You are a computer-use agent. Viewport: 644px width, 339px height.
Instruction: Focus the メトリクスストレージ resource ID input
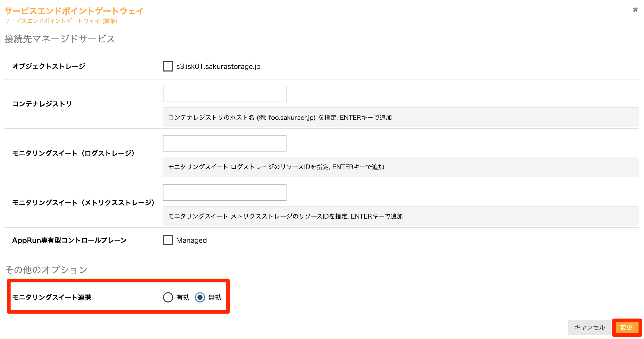click(x=224, y=193)
